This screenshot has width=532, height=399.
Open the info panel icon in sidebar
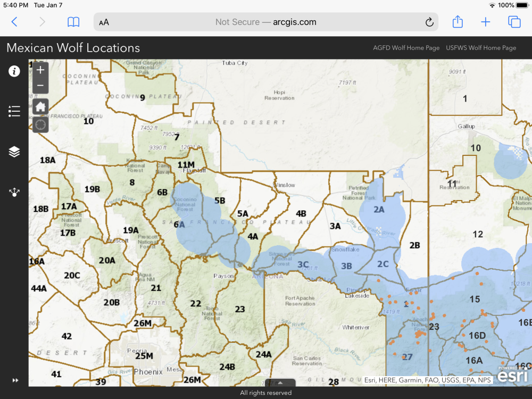tap(14, 71)
